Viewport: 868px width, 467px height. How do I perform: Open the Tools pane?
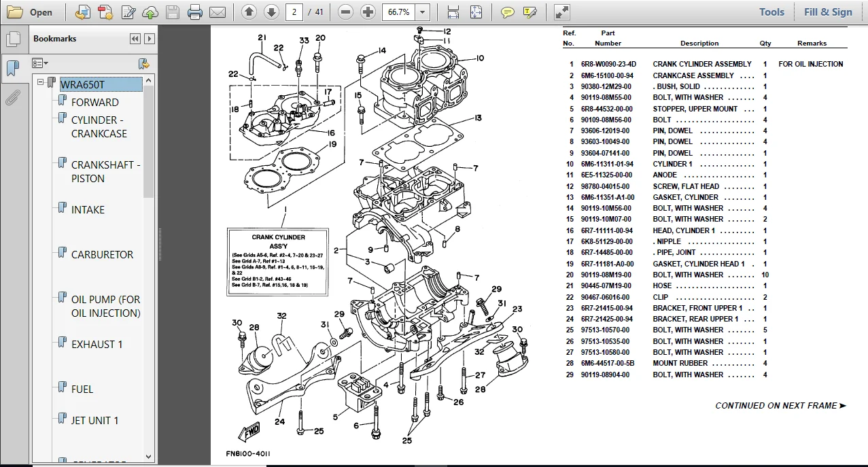pos(771,12)
